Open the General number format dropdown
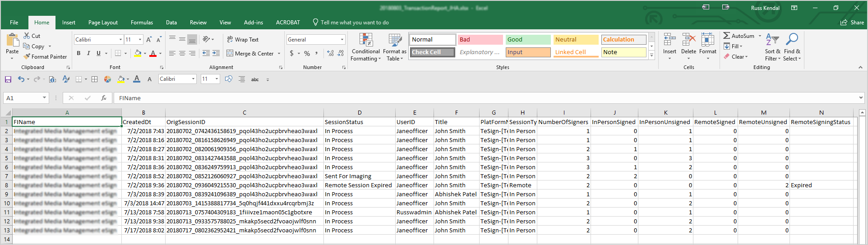This screenshot has height=245, width=868. (x=342, y=40)
